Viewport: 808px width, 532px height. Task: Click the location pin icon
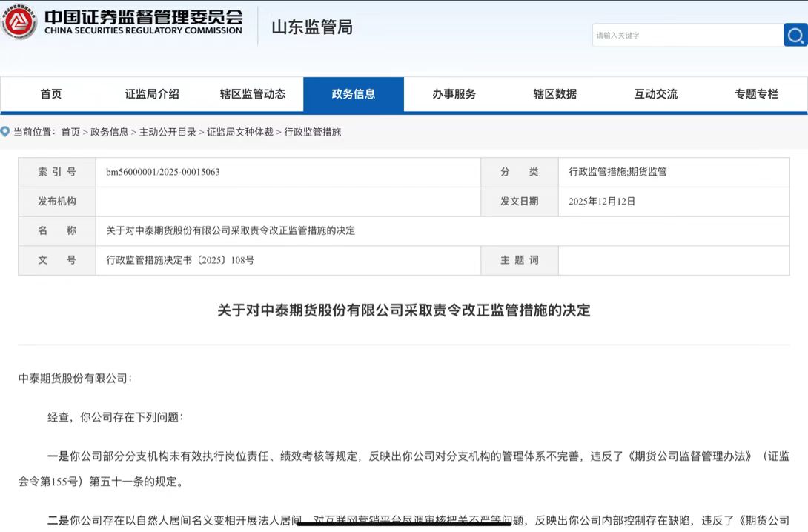tap(5, 132)
